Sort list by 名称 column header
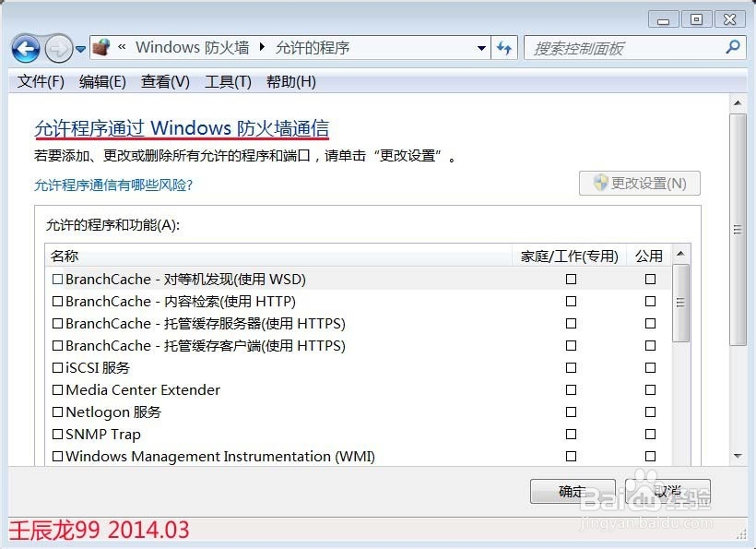Image resolution: width=756 pixels, height=549 pixels. click(x=278, y=256)
